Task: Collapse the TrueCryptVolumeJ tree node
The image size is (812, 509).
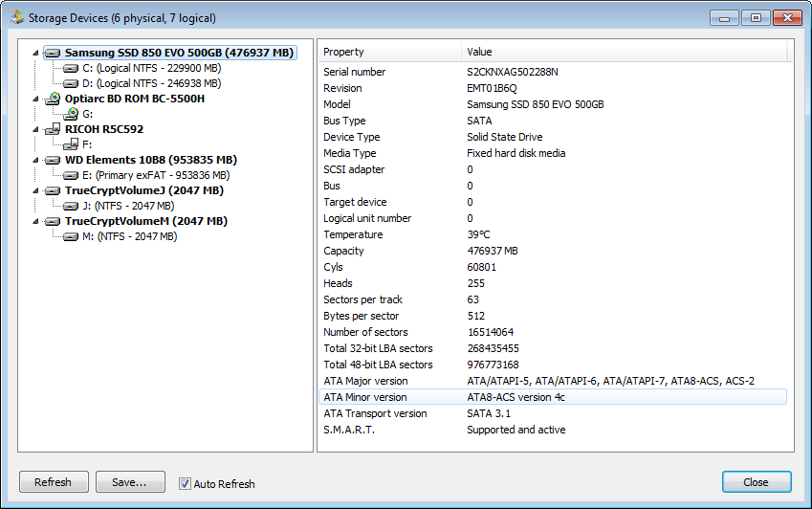Action: tap(35, 190)
